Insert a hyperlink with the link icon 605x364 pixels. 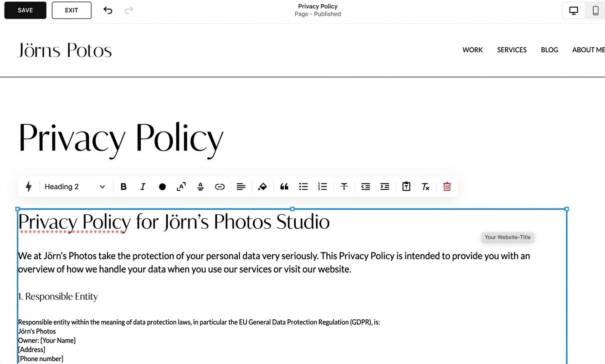220,187
